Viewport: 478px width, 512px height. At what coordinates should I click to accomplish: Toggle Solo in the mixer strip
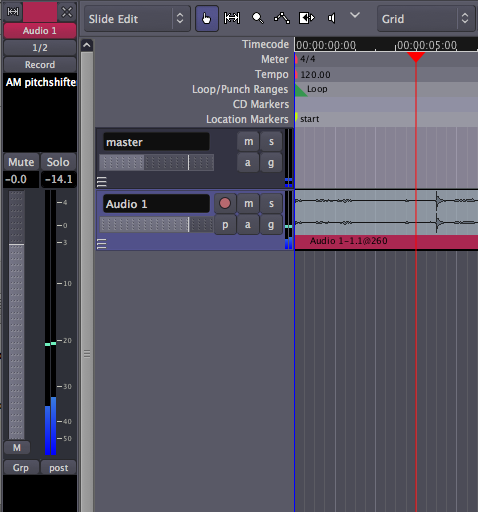coord(58,162)
